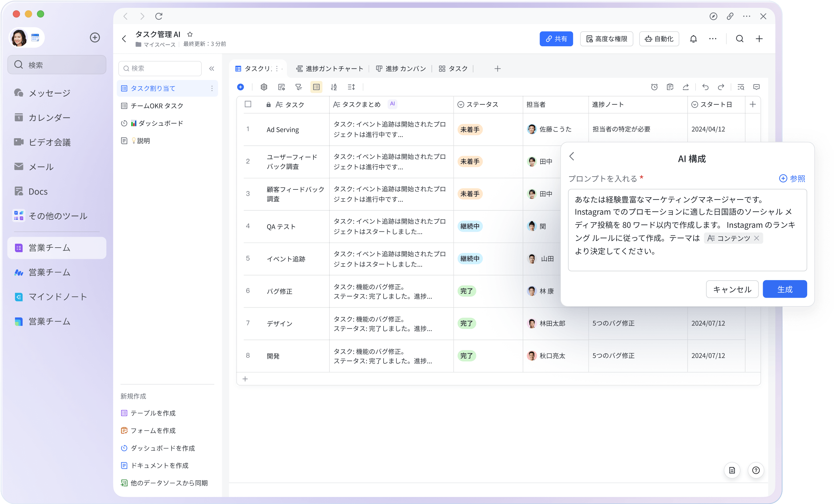This screenshot has width=840, height=504.
Task: Open the comments panel icon
Action: (756, 87)
